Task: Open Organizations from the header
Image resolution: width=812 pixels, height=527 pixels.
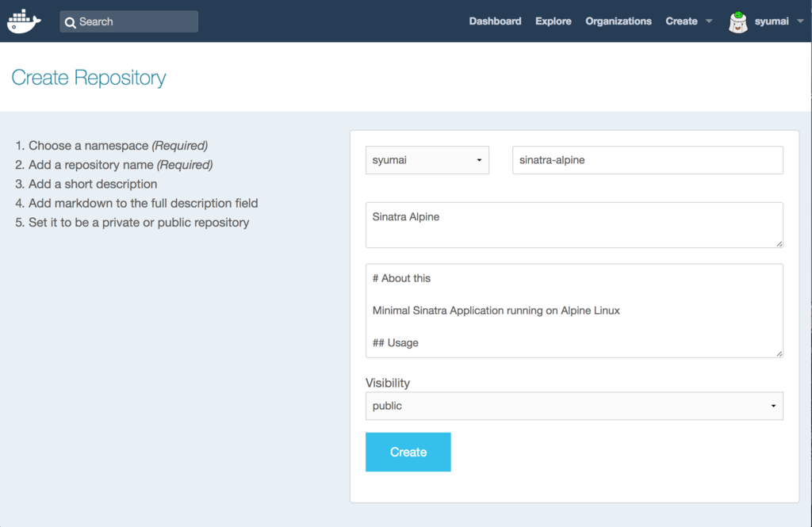Action: (x=619, y=21)
